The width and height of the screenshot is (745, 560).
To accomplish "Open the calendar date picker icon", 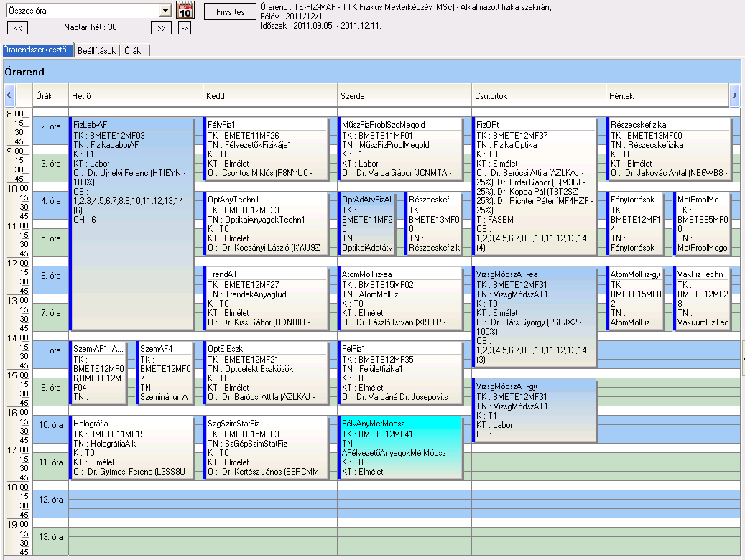I will pos(185,11).
